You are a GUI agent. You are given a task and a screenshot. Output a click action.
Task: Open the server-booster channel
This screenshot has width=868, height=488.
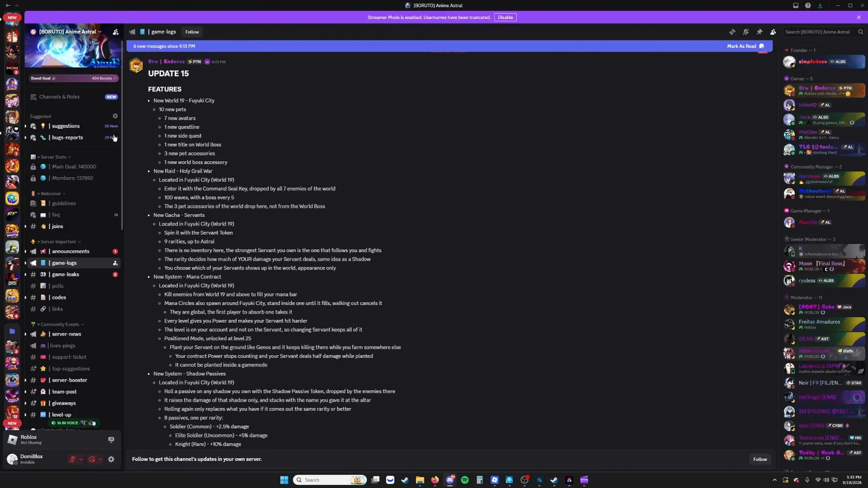pyautogui.click(x=73, y=380)
